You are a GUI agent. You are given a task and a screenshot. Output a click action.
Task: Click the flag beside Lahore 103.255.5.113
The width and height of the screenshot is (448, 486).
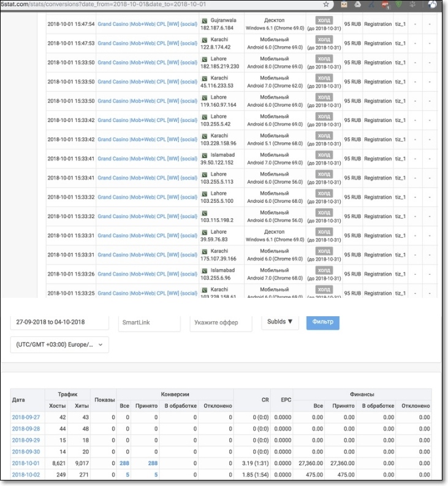click(x=205, y=175)
